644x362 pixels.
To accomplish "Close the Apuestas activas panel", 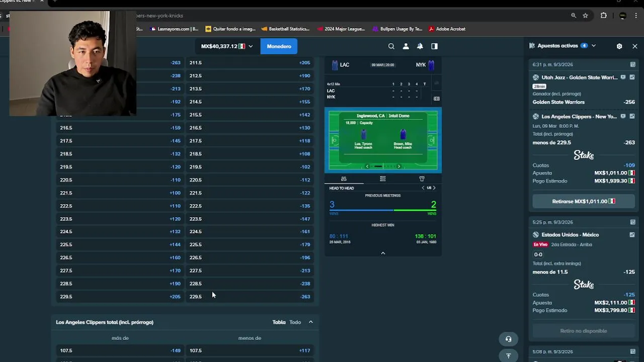I will (635, 46).
